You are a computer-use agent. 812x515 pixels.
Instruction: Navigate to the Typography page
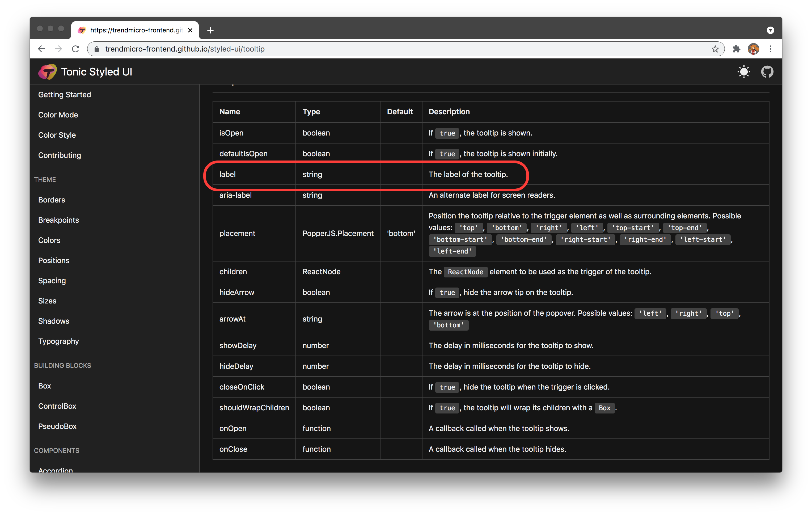[58, 341]
